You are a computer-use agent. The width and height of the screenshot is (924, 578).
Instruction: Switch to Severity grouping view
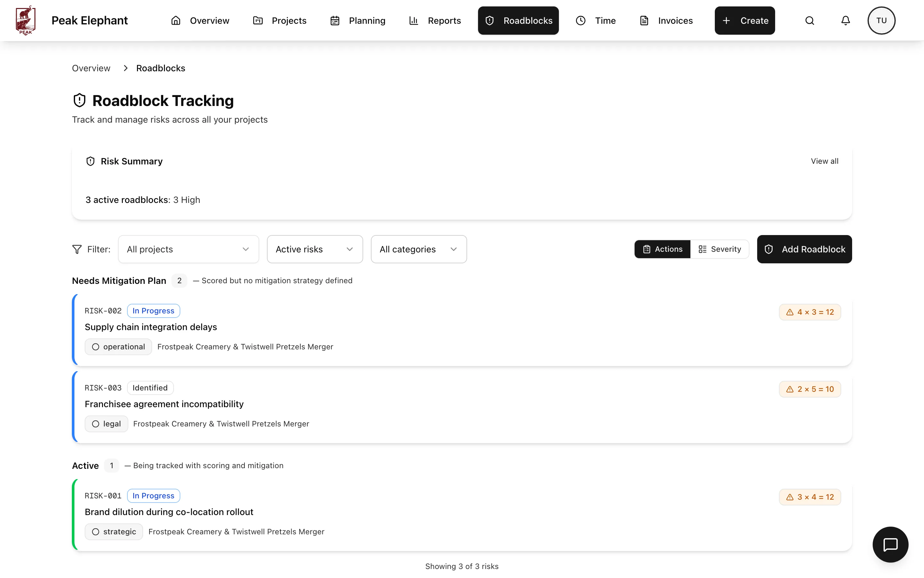[x=720, y=249]
